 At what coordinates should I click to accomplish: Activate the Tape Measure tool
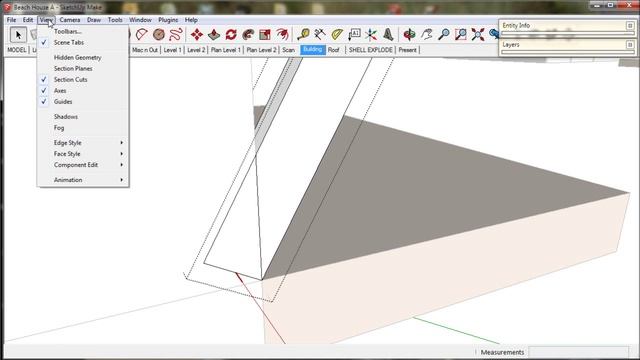pos(303,35)
